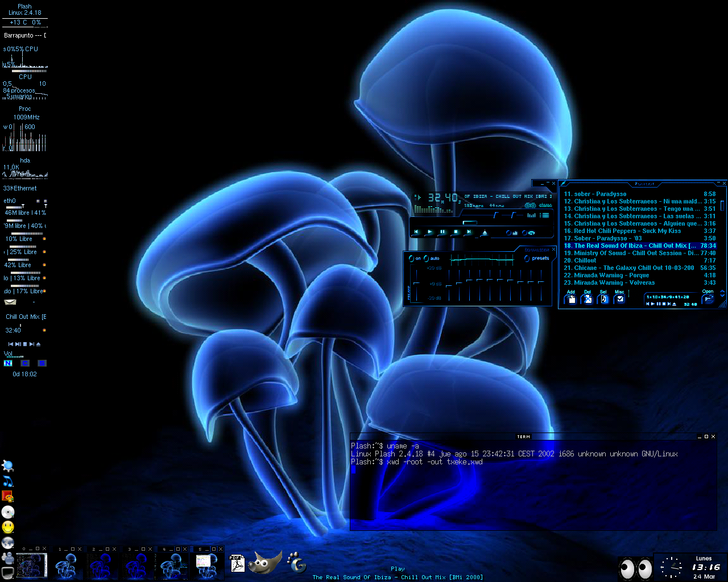Select Miranda Warning - Volveras track

pyautogui.click(x=640, y=282)
